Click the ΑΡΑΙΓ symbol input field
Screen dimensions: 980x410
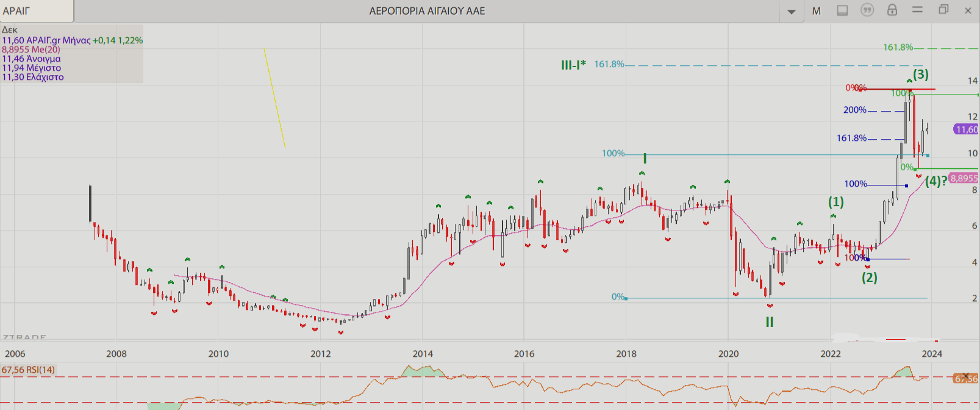point(37,11)
